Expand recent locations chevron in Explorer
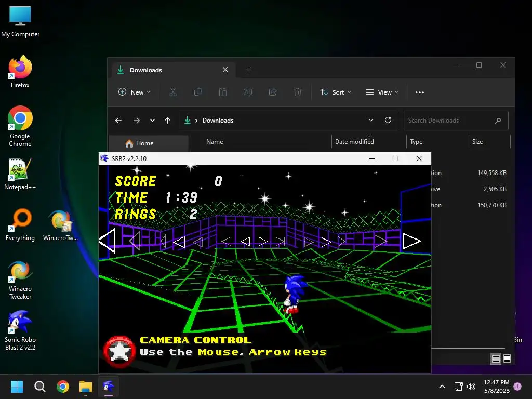Viewport: 532px width, 399px height. [152, 121]
